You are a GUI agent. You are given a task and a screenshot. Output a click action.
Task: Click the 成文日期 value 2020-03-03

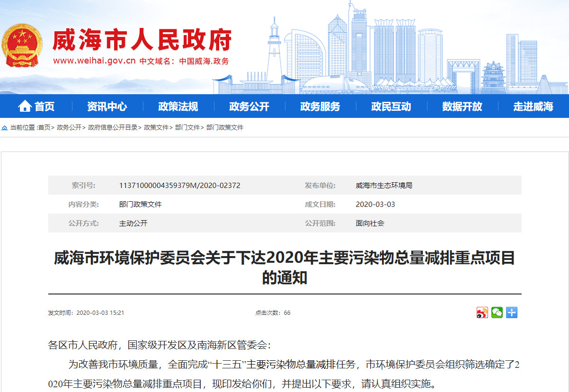[x=375, y=205]
